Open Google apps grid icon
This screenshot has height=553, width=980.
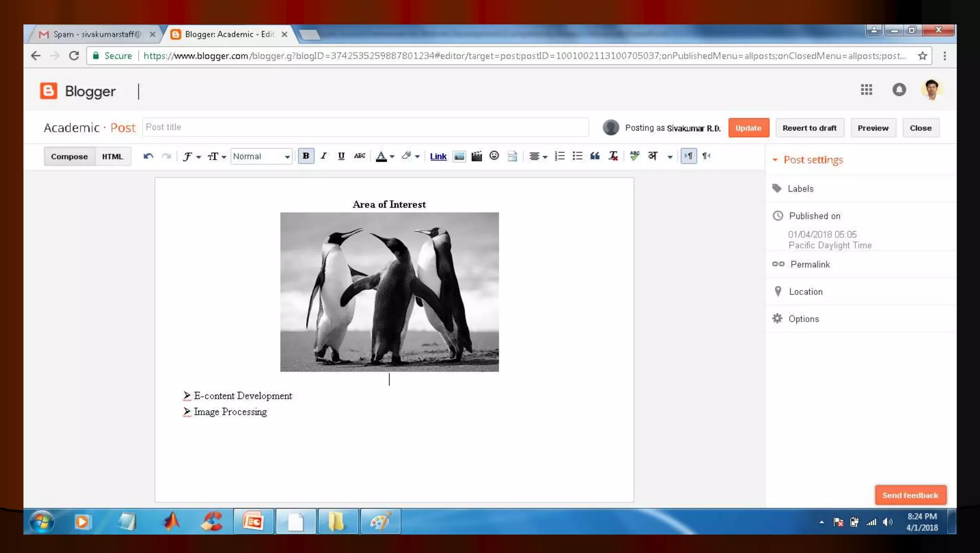coord(866,90)
